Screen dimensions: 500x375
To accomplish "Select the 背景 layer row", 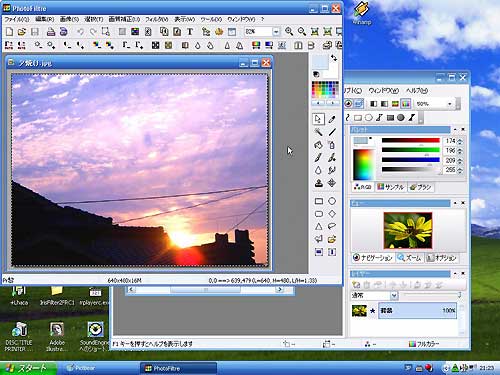I will coord(418,311).
